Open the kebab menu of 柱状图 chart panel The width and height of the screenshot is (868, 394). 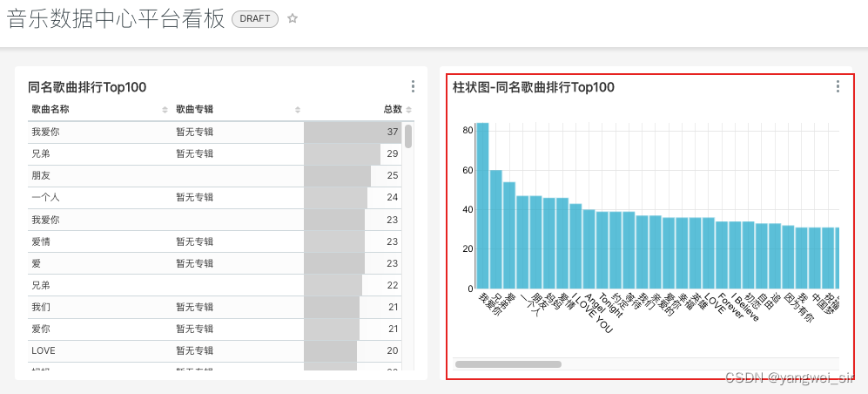coord(838,86)
